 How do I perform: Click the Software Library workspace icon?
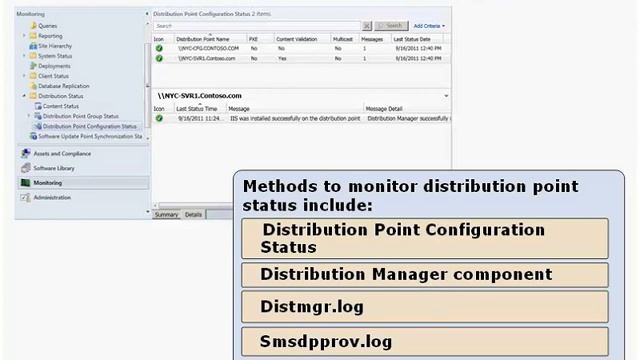tap(26, 168)
